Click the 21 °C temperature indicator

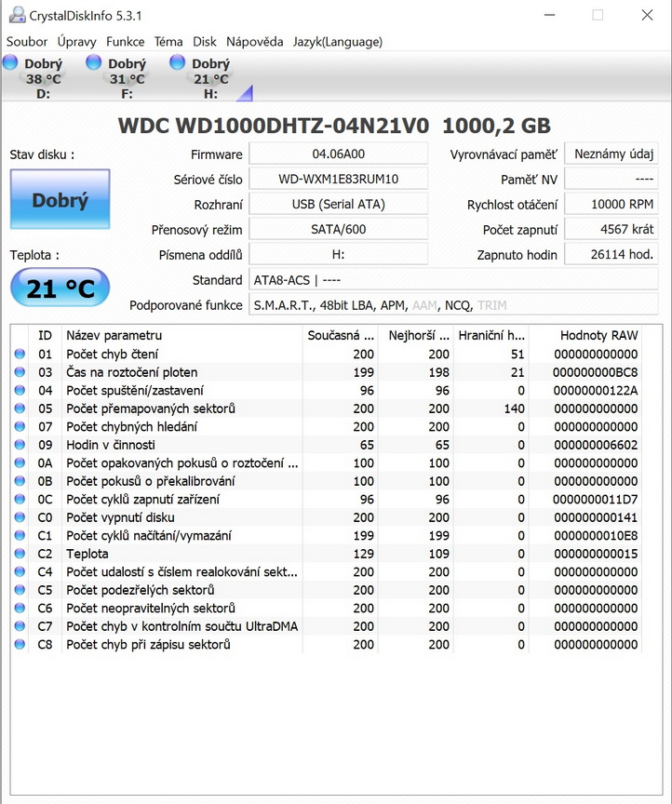[60, 288]
